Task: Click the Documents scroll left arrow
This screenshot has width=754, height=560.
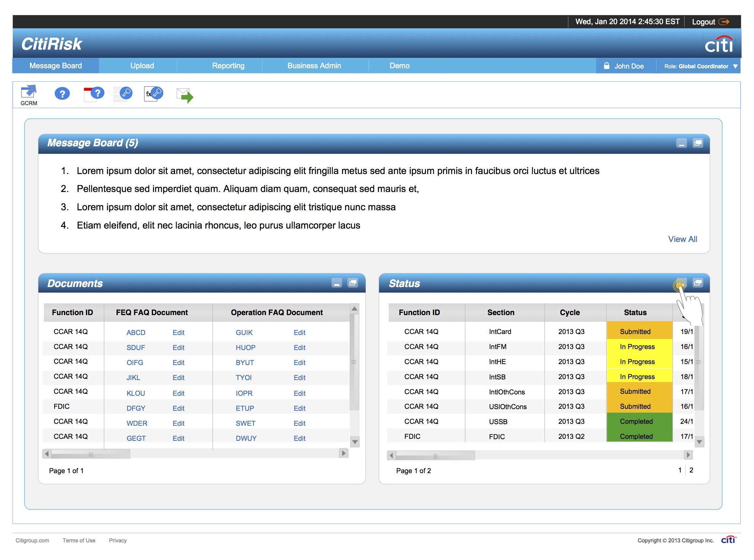Action: [x=47, y=454]
